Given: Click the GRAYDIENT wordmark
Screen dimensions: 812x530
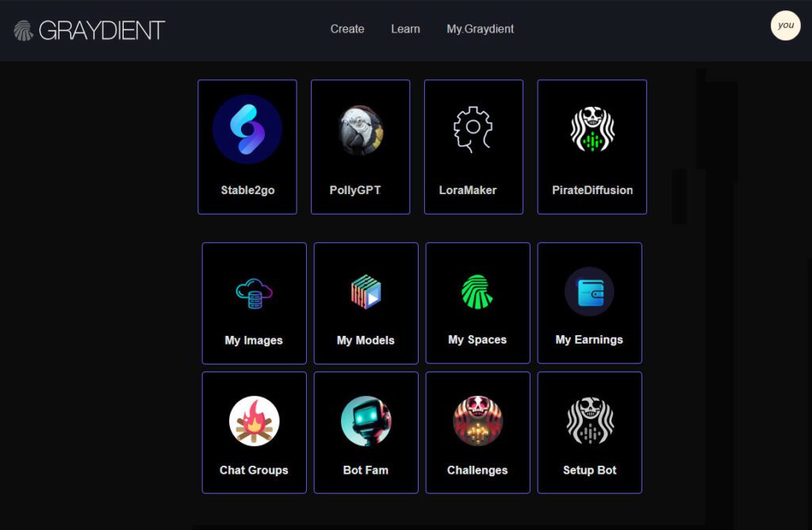Looking at the screenshot, I should tap(100, 30).
